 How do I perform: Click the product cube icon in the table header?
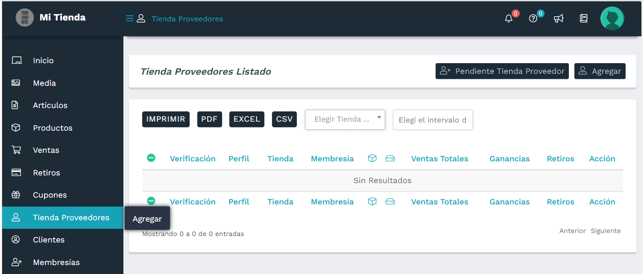[372, 158]
